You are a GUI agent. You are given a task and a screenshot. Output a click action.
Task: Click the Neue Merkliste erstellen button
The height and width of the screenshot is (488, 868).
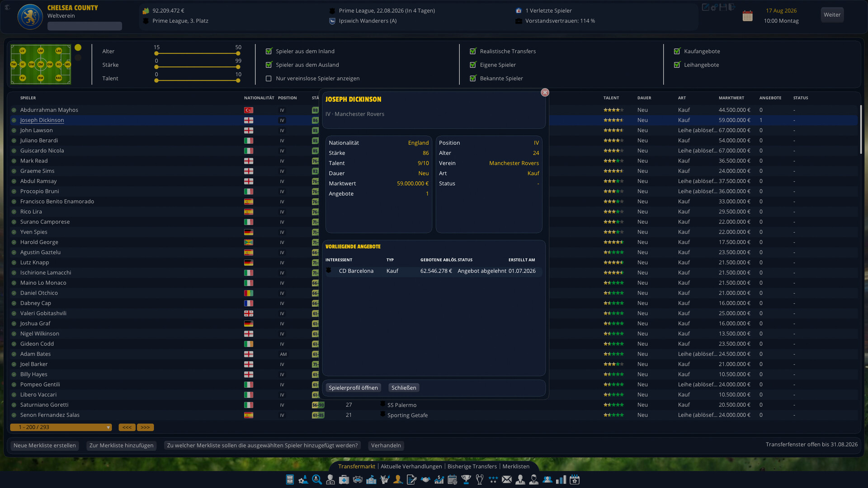pos(45,446)
